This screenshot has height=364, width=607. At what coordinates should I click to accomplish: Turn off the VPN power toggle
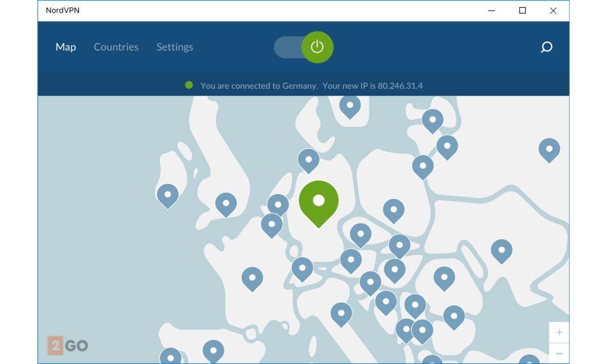point(317,47)
